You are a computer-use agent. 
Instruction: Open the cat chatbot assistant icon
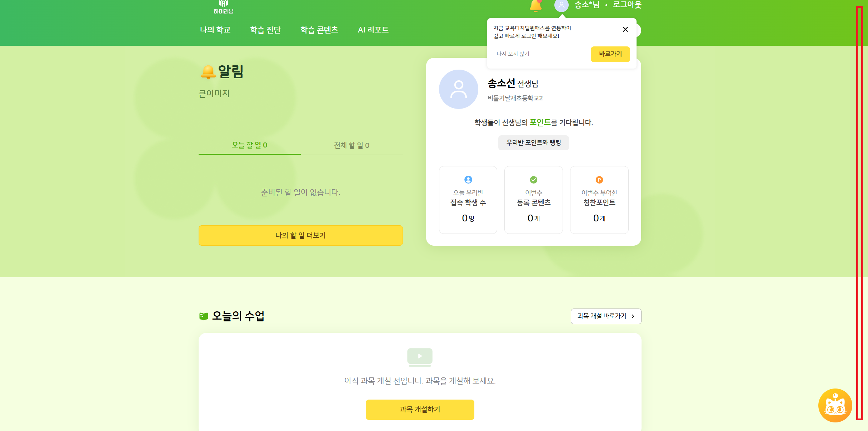pyautogui.click(x=835, y=405)
